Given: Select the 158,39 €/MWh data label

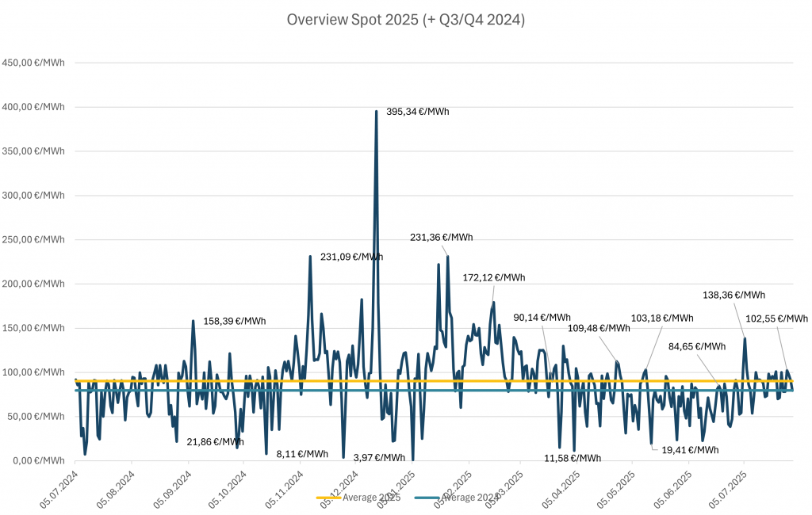Looking at the screenshot, I should point(234,322).
